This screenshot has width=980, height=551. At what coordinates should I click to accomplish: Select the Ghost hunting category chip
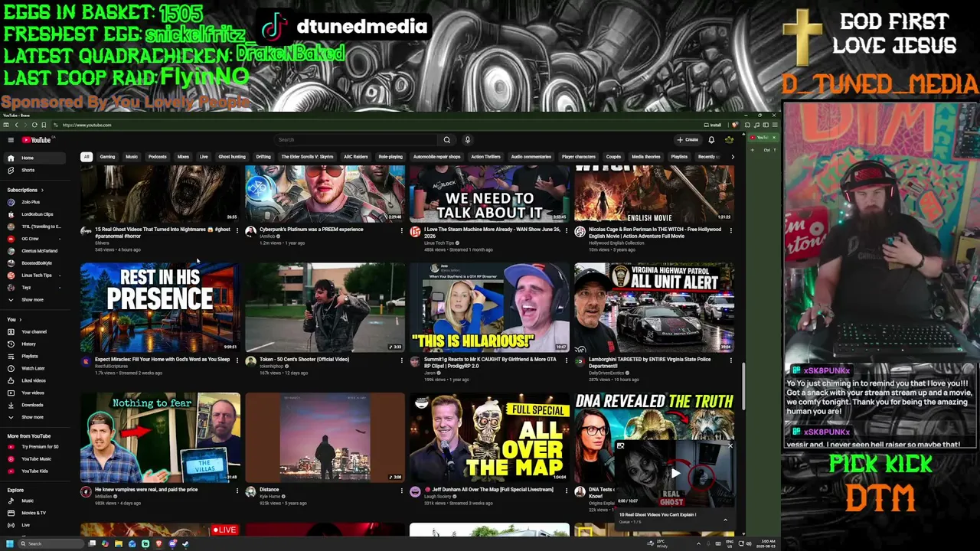pos(232,157)
